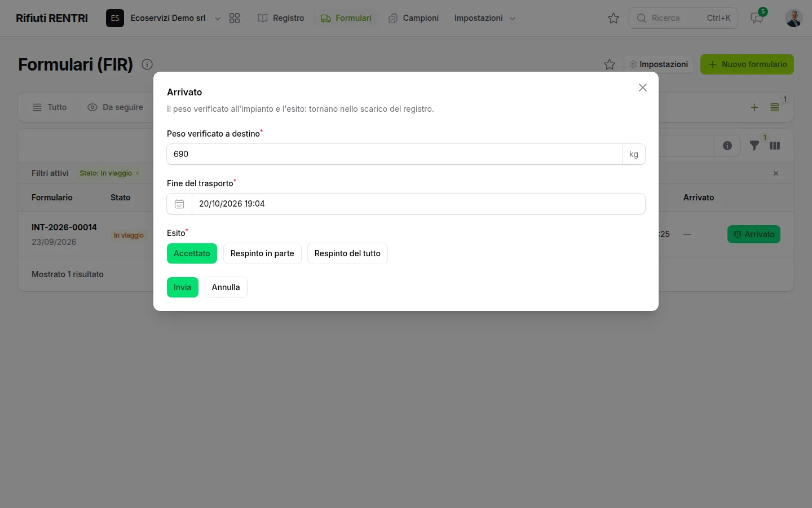Clear all active filters
This screenshot has height=508, width=812.
point(776,173)
